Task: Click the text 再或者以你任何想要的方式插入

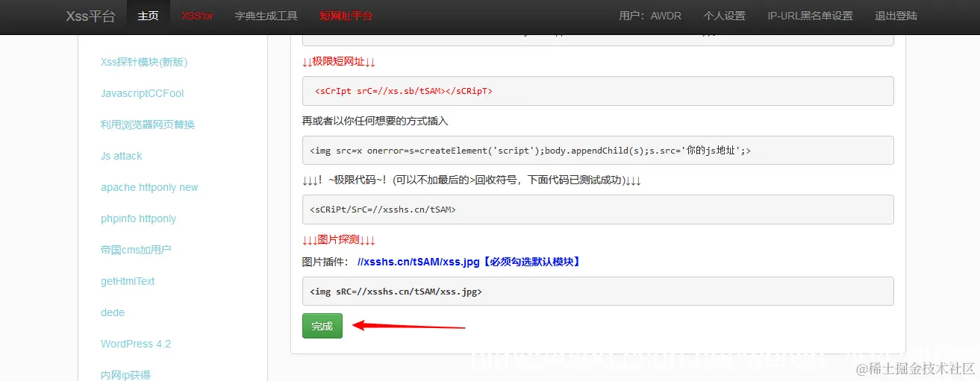Action: click(375, 121)
